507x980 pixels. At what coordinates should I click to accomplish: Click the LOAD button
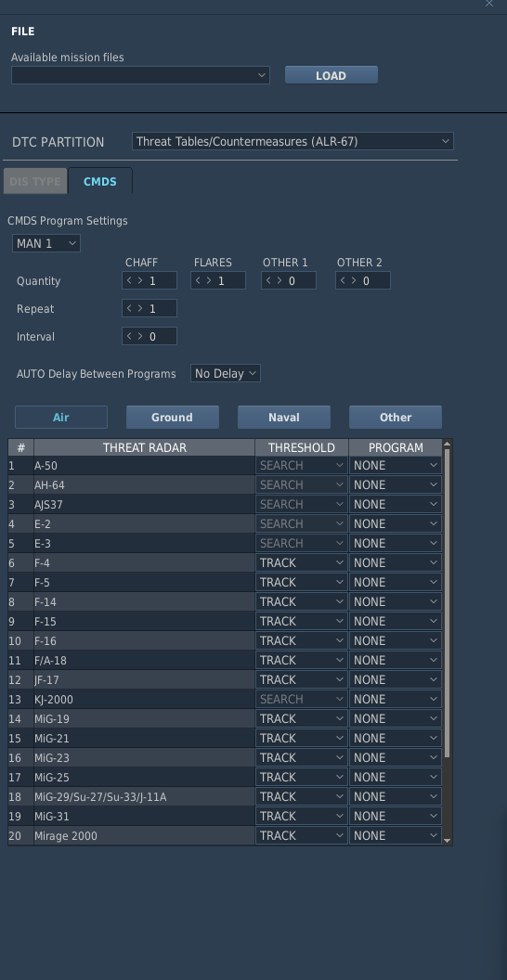(331, 75)
